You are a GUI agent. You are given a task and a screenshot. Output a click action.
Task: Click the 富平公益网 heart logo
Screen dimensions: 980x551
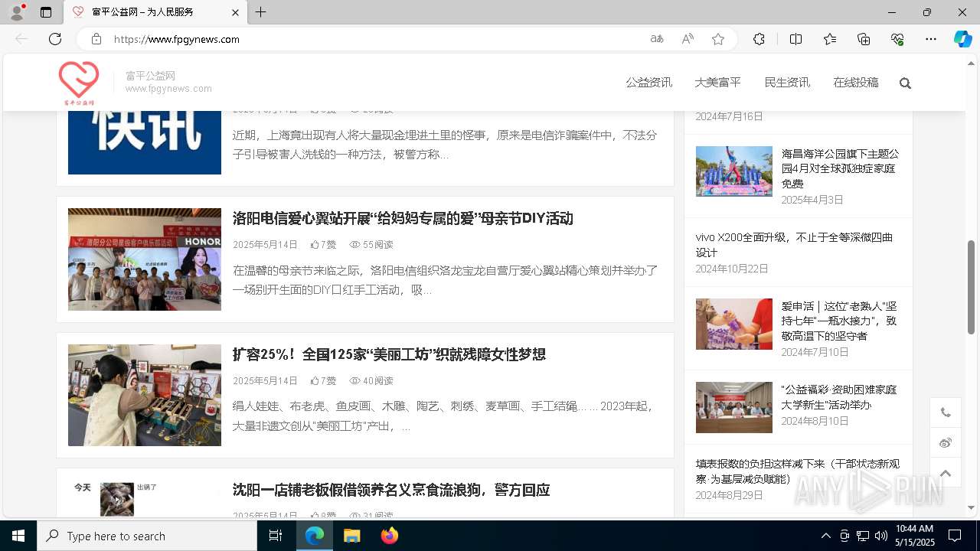pos(78,83)
